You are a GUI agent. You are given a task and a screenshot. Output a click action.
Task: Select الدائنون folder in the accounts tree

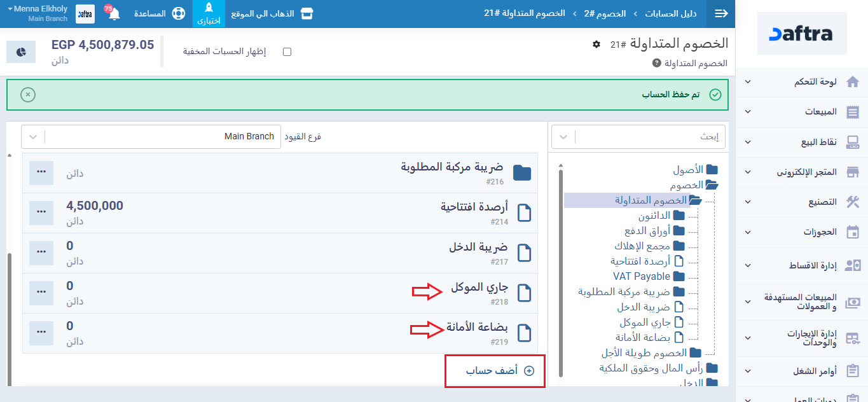pyautogui.click(x=654, y=216)
